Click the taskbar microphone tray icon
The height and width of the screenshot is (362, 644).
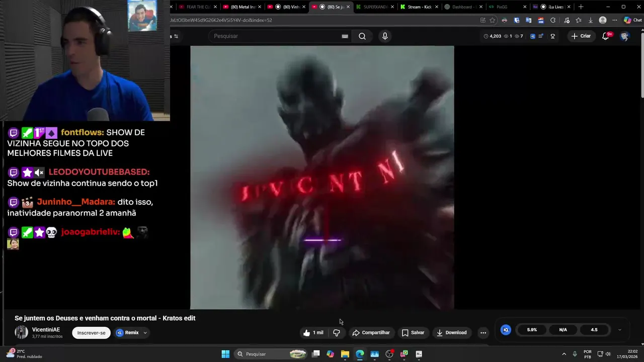tap(575, 354)
